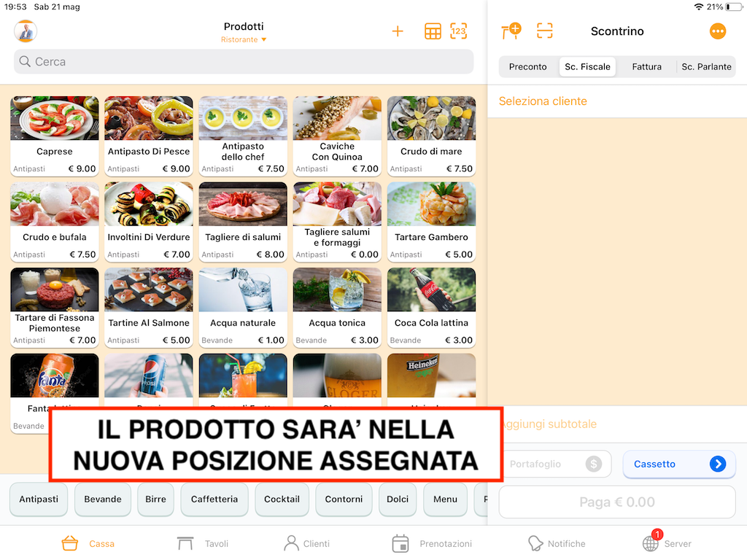The height and width of the screenshot is (560, 747).
Task: Add Involtini Di Verdure product
Action: coord(149,222)
